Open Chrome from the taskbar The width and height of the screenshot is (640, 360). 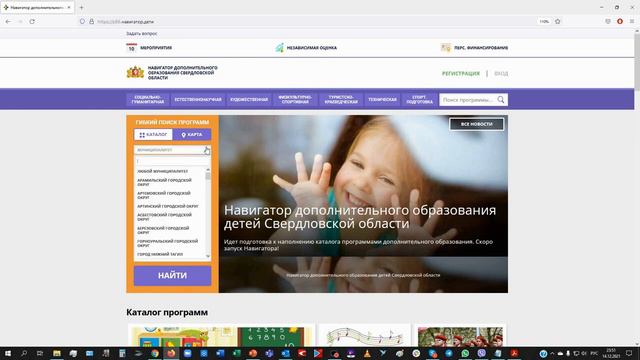point(155,353)
